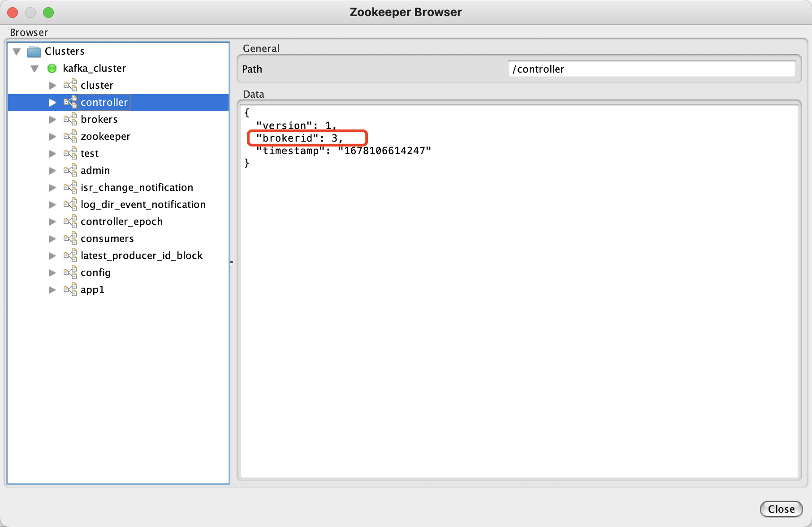Click inside the Data JSON text area
Image resolution: width=812 pixels, height=527 pixels.
tap(519, 314)
